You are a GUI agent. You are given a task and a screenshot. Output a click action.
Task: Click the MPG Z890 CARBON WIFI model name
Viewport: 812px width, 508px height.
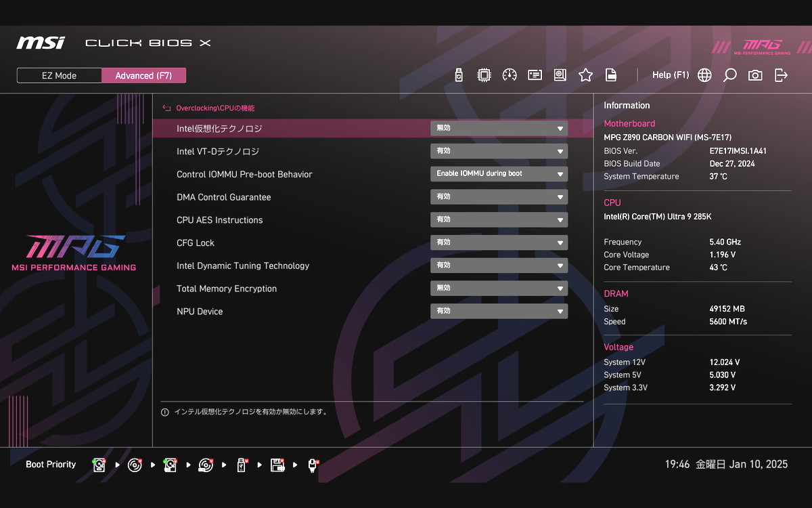[x=668, y=137]
